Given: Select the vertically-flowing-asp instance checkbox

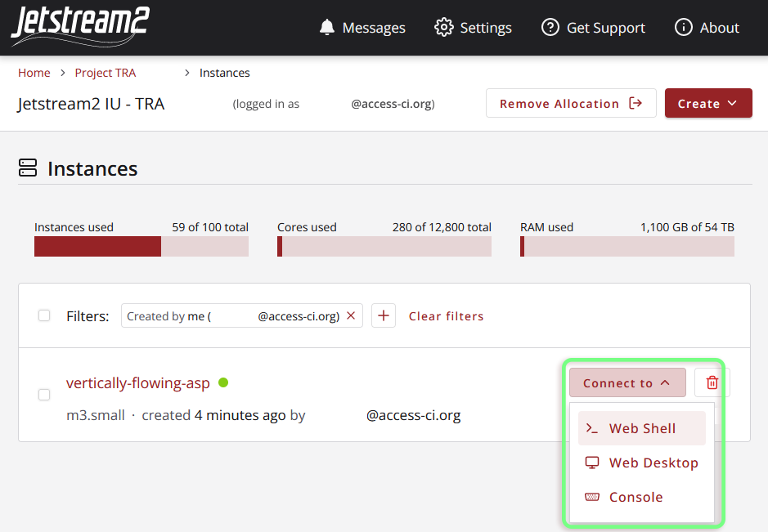Looking at the screenshot, I should pyautogui.click(x=44, y=395).
